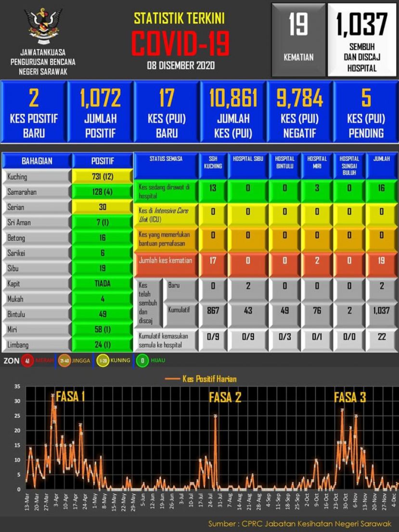
Task: Click the FASA 2 chart label
Action: pos(225,398)
